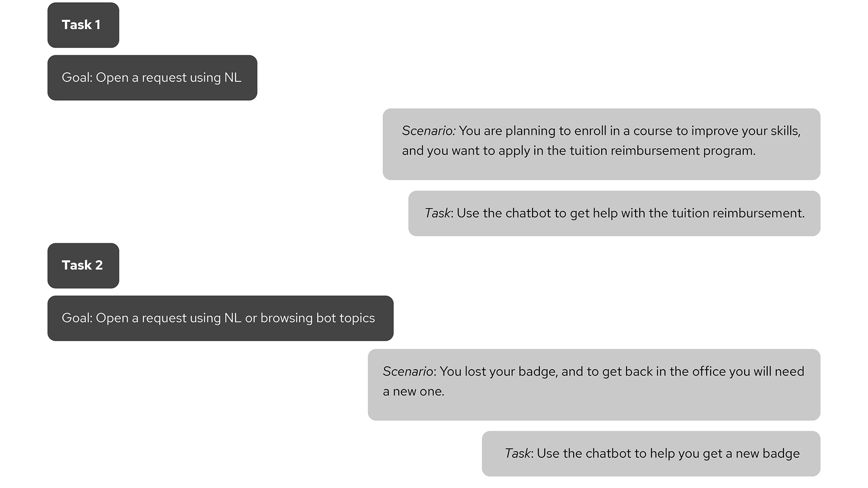Click 'Goal:' in the Task 2 goal bubble
This screenshot has width=868, height=488.
pos(77,318)
